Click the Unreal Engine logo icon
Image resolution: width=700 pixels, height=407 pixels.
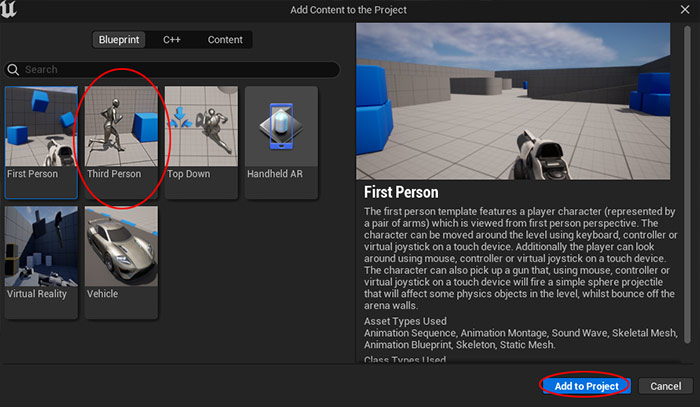(12, 10)
